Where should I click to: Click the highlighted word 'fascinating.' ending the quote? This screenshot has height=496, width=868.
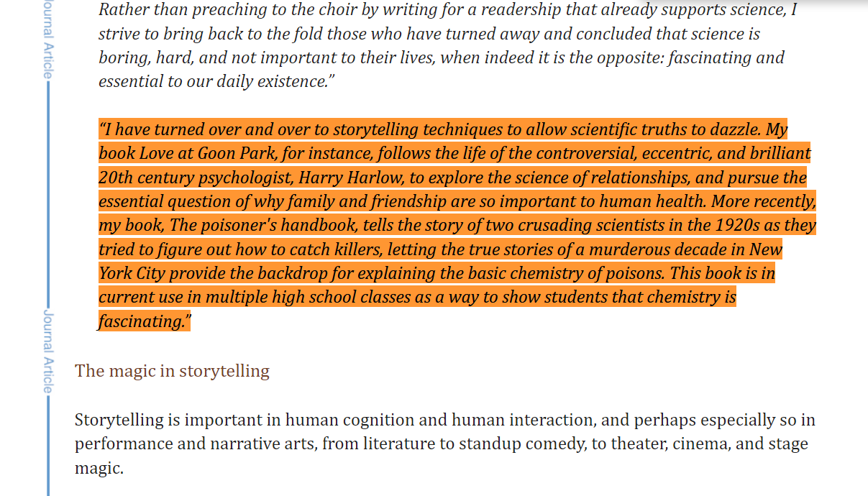coord(144,321)
